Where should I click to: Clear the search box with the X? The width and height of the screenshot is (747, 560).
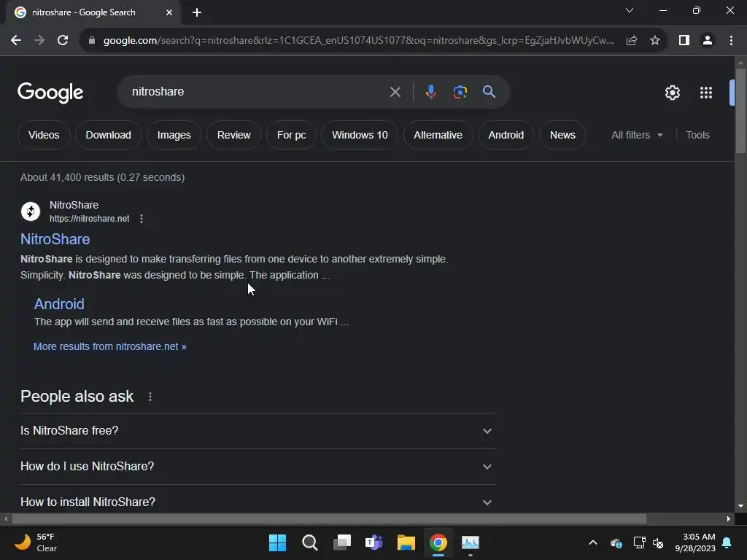tap(395, 92)
